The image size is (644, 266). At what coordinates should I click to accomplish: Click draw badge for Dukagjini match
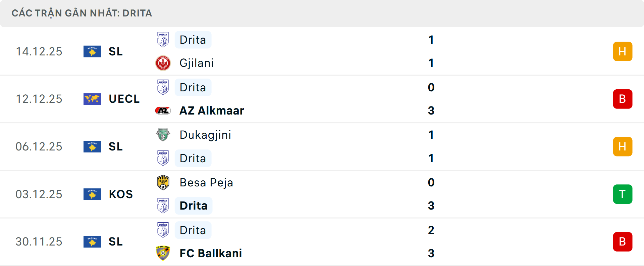(x=622, y=147)
